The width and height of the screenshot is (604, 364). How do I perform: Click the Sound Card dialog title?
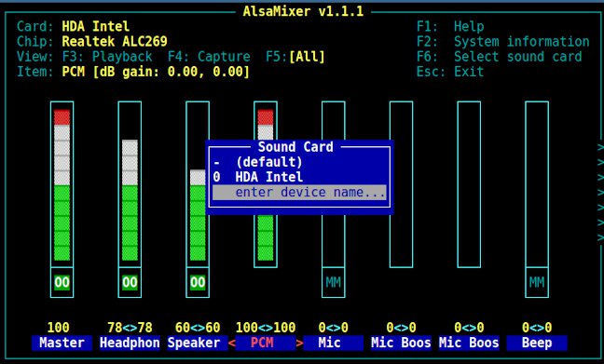pyautogui.click(x=295, y=147)
